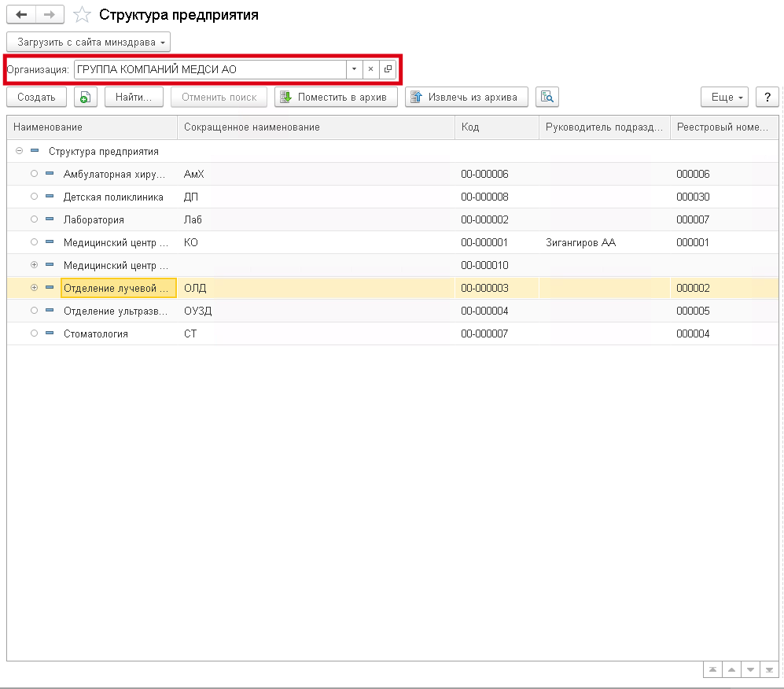The width and height of the screenshot is (784, 689).
Task: Click the blue dash icon of Стоматология row
Action: [x=50, y=333]
